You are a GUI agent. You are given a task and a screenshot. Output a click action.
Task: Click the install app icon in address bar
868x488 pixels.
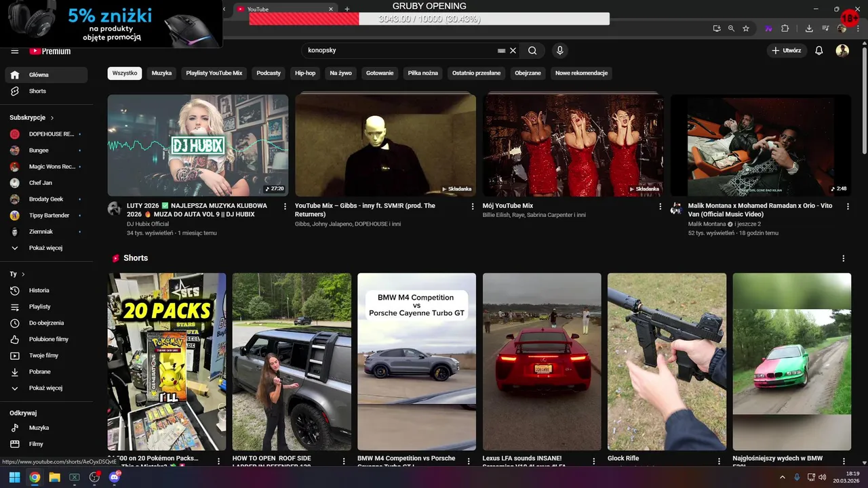tap(717, 28)
